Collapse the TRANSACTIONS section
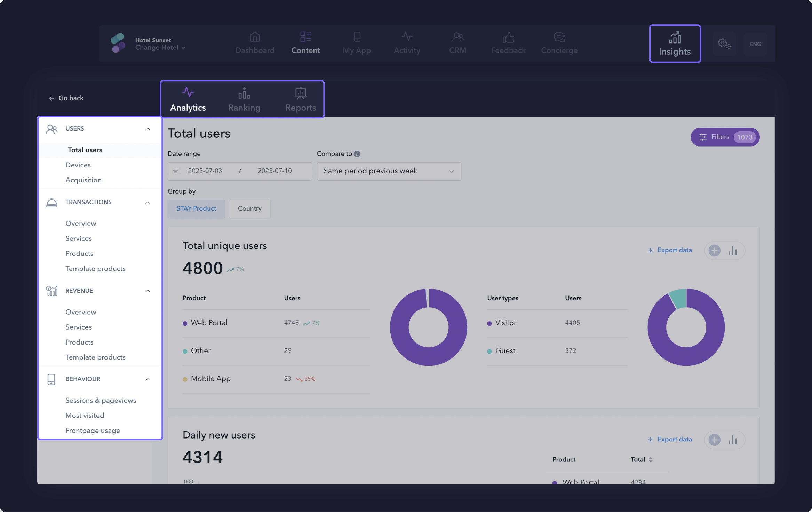The width and height of the screenshot is (812, 513). (148, 202)
